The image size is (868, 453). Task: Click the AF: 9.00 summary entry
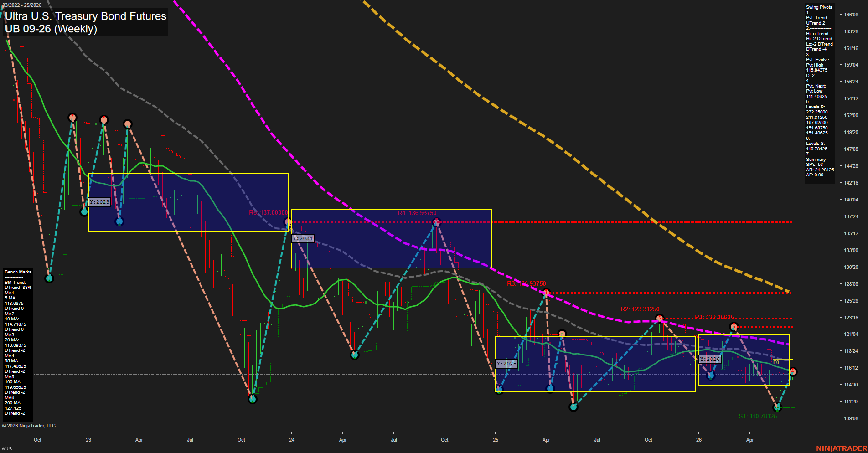(814, 175)
